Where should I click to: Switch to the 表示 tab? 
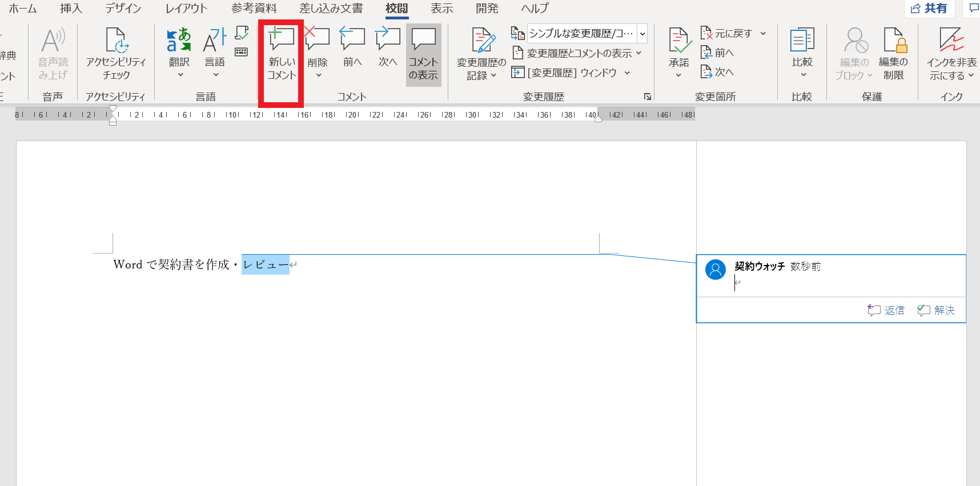(x=441, y=9)
